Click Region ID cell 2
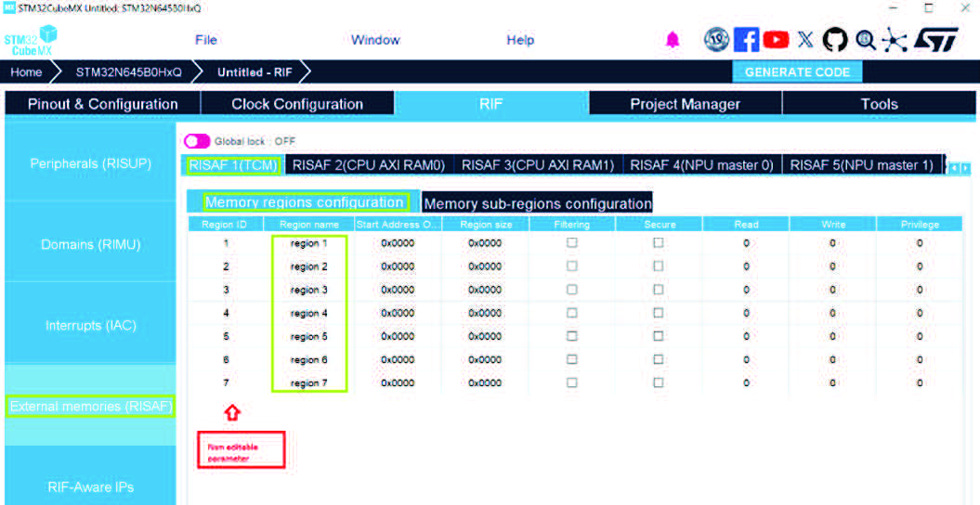Screen dimensions: 980x505 point(226,265)
